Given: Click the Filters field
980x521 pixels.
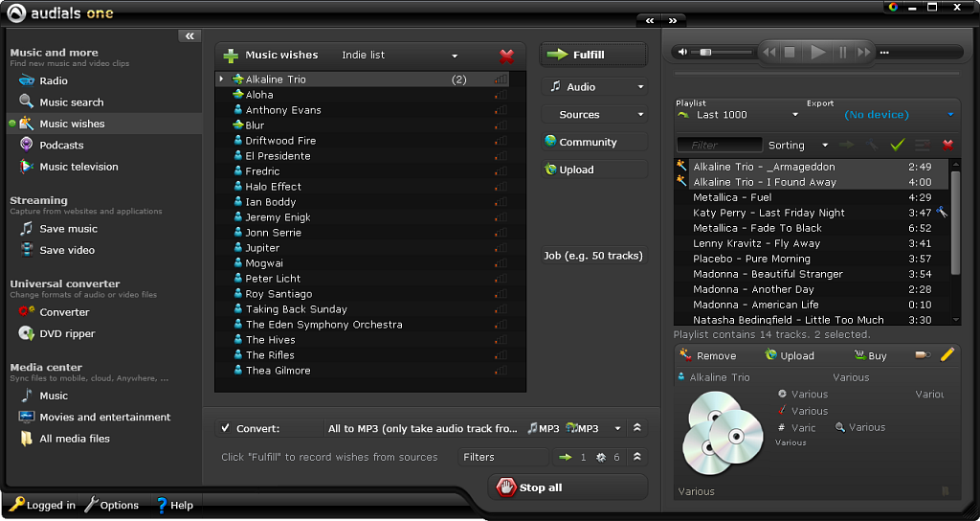Looking at the screenshot, I should [503, 457].
